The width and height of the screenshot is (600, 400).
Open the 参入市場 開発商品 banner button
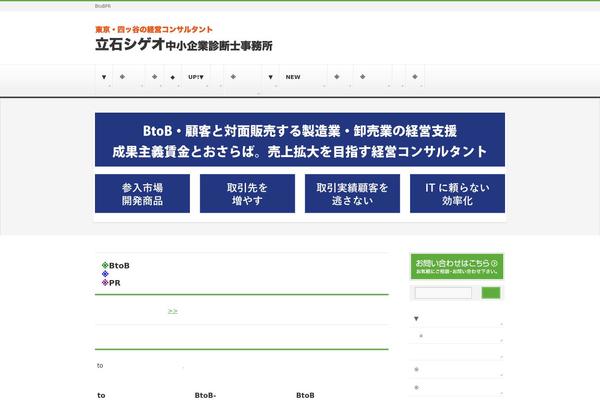point(142,194)
